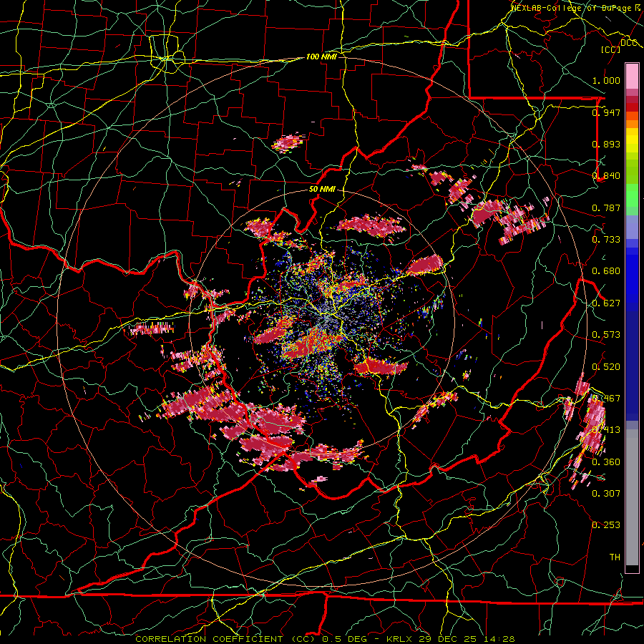The height and width of the screenshot is (644, 644).
Task: Select the 0.680 legend value
Action: 606,271
